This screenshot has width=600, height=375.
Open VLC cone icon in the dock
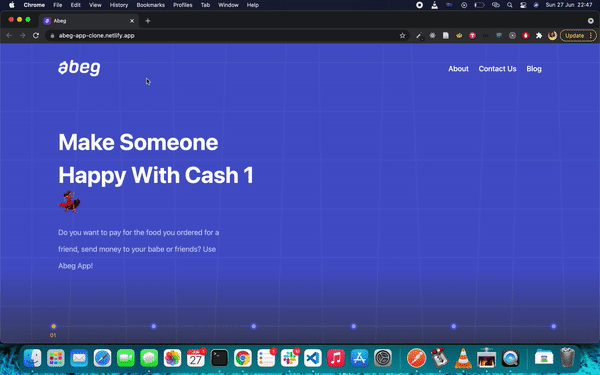click(463, 358)
